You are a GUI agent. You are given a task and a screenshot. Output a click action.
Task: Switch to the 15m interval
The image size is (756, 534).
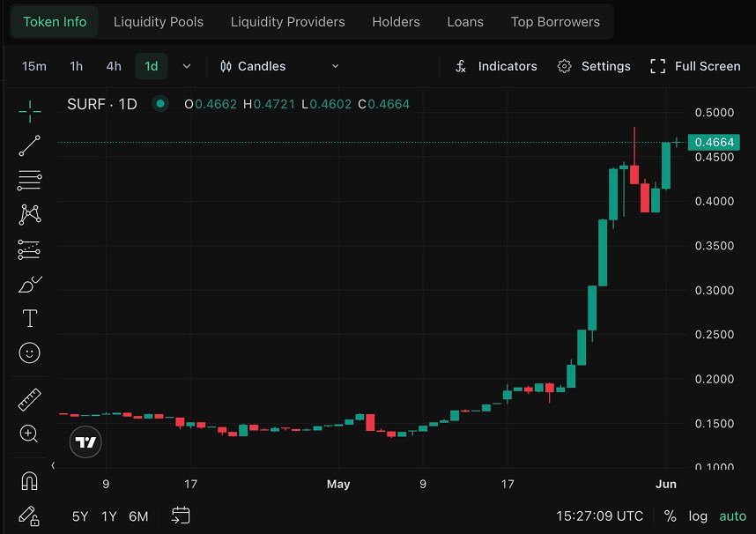pos(34,66)
